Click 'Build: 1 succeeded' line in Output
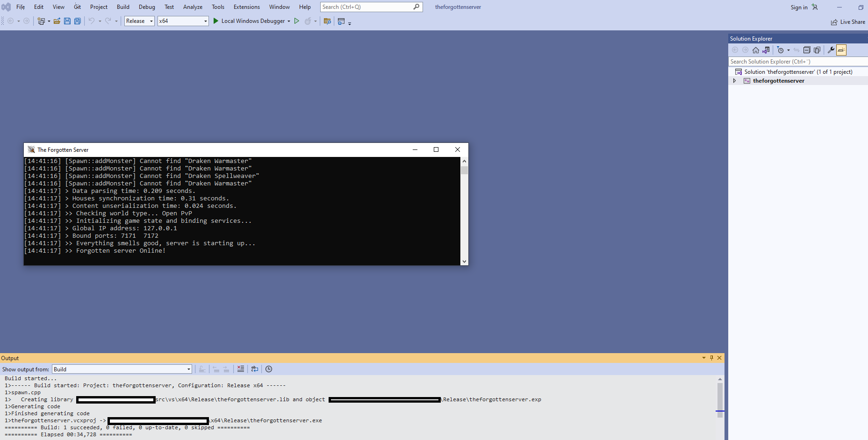 tap(127, 427)
